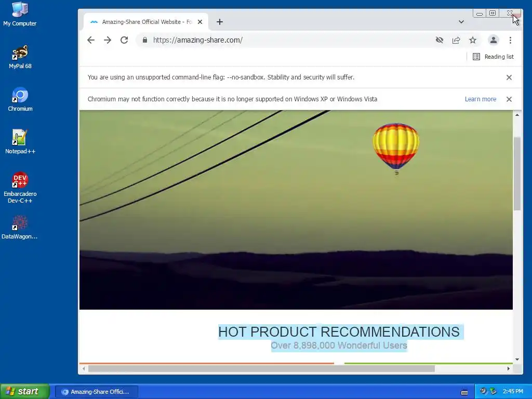Viewport: 532px width, 399px height.
Task: Click the Over 8,898,000 Wonderful Users text
Action: (x=339, y=345)
